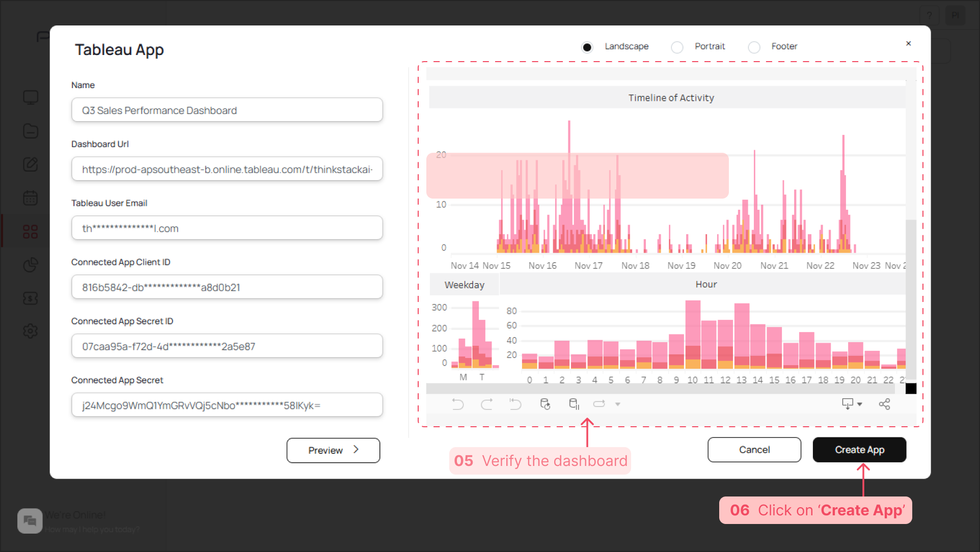The height and width of the screenshot is (552, 980).
Task: Select the Footer layout radio button
Action: point(754,47)
